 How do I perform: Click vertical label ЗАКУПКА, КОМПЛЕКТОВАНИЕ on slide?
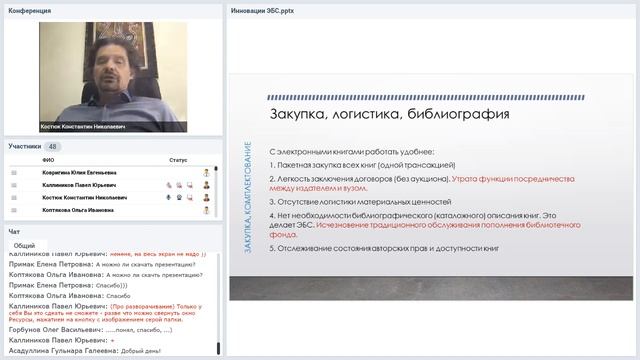tap(248, 198)
